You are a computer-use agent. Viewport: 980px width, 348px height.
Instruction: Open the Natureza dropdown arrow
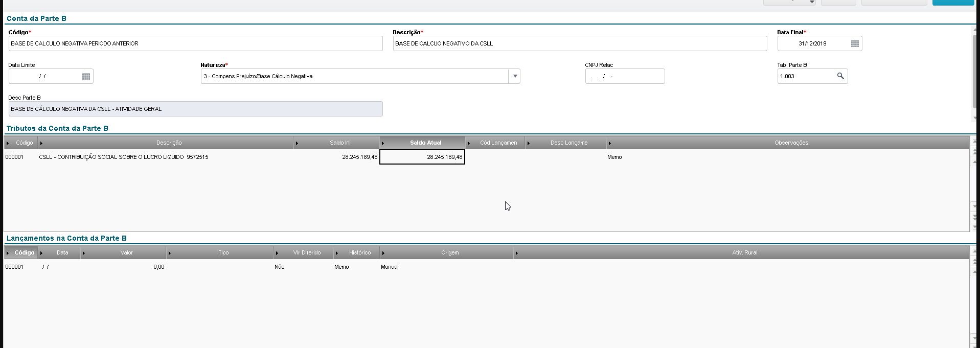coord(515,76)
